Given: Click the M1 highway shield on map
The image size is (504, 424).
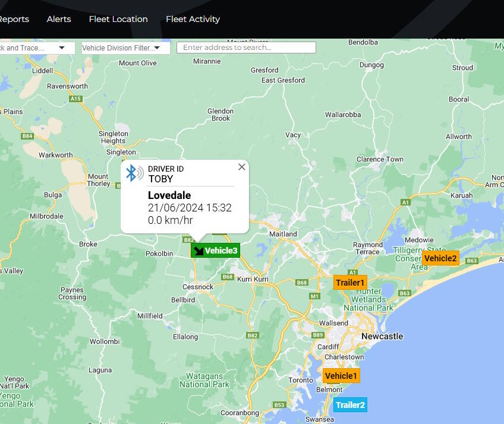Looking at the screenshot, I should pos(314,296).
